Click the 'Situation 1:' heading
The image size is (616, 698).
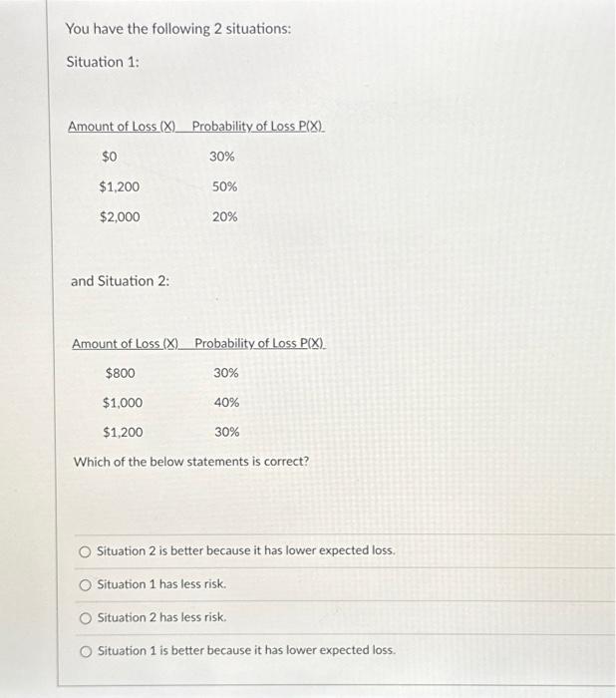point(103,62)
